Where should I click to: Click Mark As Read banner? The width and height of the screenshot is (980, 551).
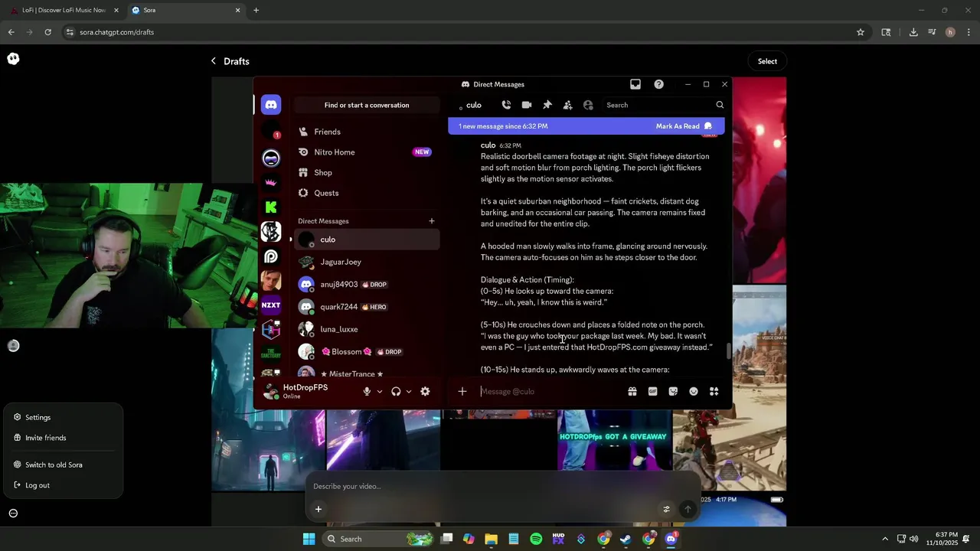tap(684, 126)
